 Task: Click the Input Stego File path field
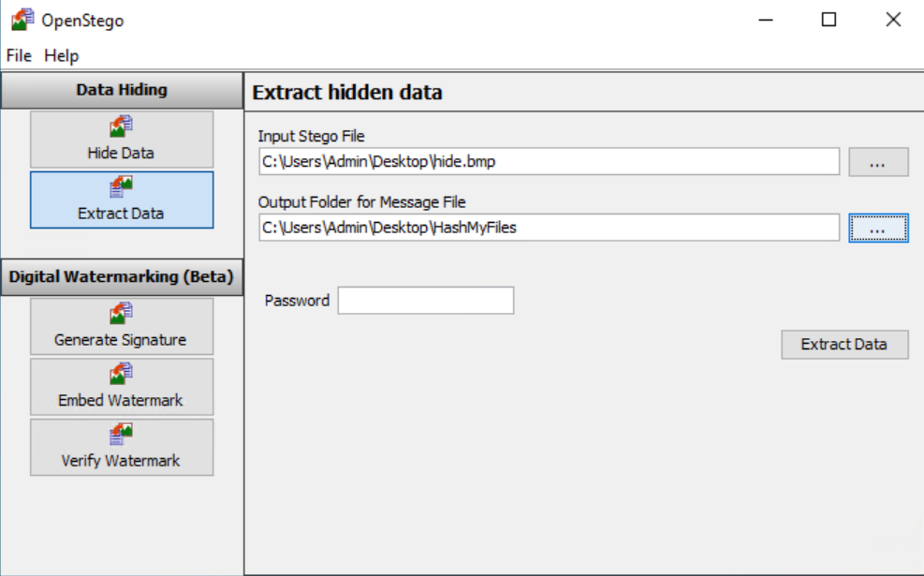pos(549,162)
